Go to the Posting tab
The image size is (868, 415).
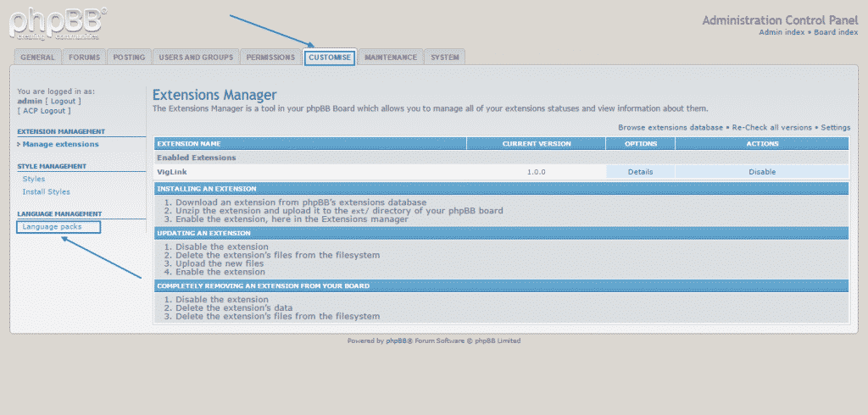(x=129, y=58)
